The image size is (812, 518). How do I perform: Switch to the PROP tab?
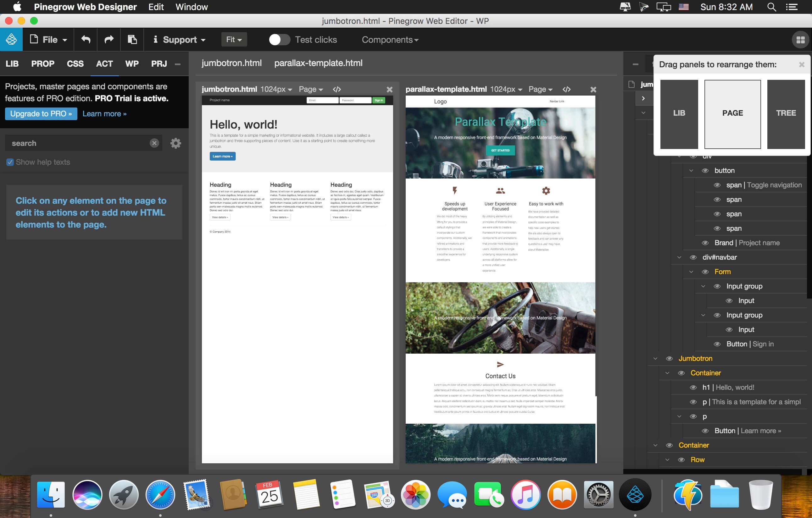[43, 64]
